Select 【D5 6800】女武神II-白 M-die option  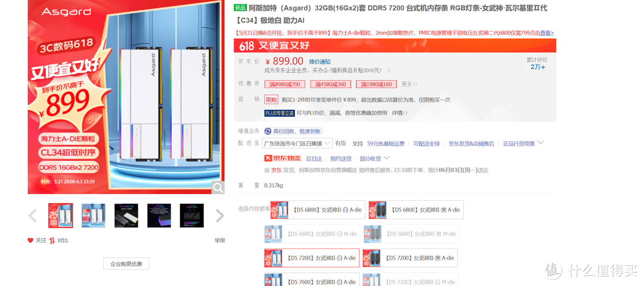[x=312, y=234]
